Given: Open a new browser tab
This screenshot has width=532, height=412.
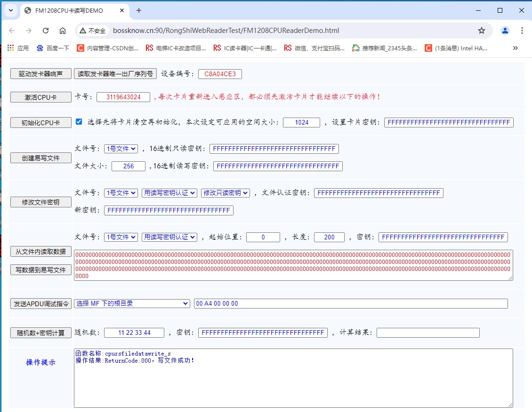Looking at the screenshot, I should click(139, 10).
